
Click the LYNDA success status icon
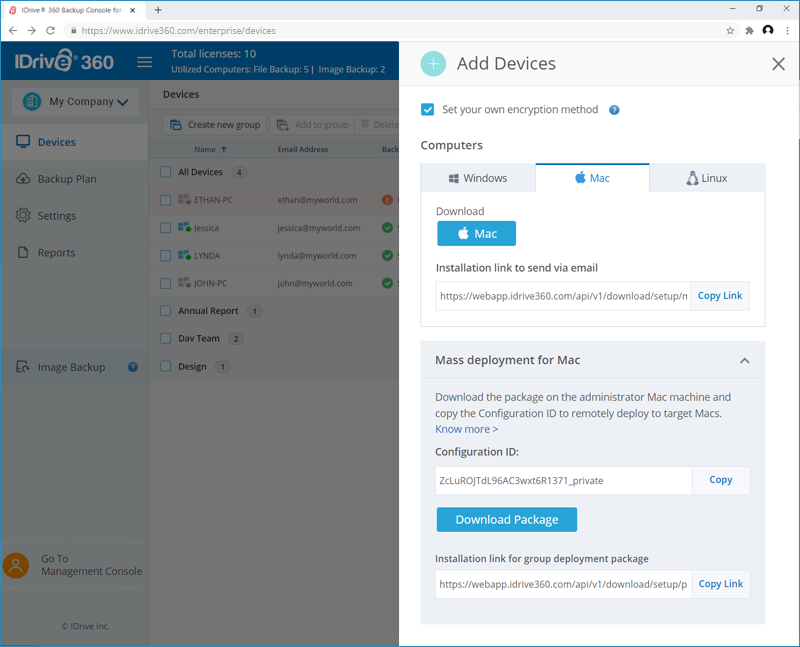point(387,255)
